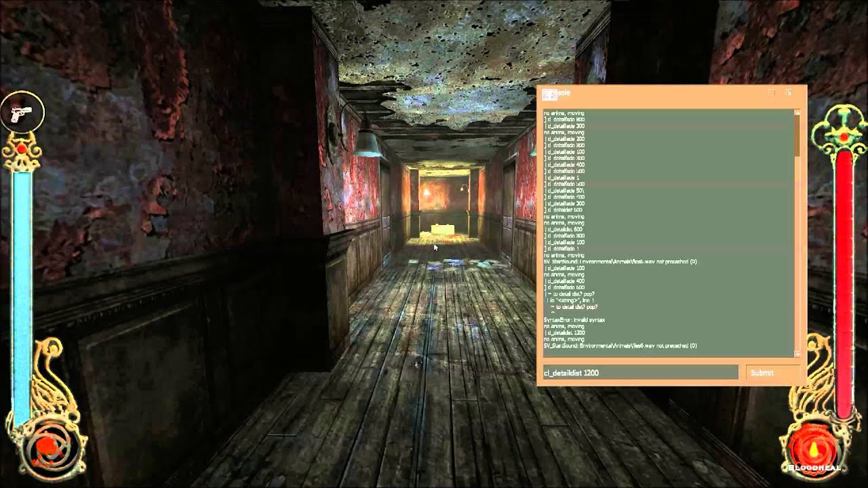Click the blue health bar
Image resolution: width=868 pixels, height=488 pixels.
[22, 298]
